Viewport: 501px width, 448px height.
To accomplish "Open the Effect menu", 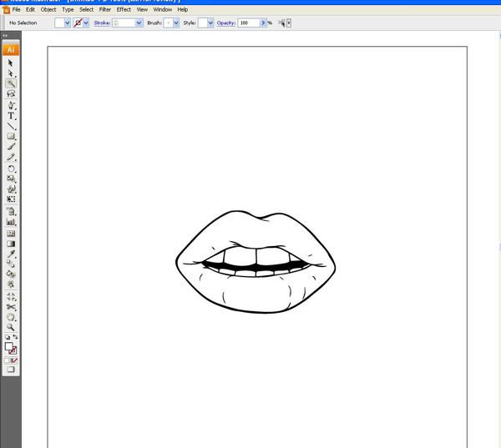I will pos(124,9).
